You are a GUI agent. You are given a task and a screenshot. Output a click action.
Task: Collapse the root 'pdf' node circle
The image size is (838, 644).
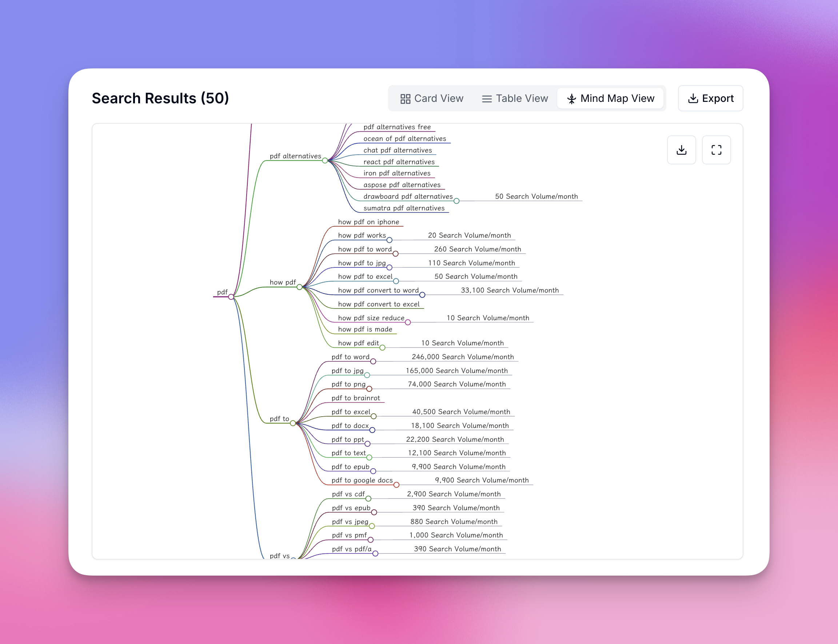[x=231, y=297]
